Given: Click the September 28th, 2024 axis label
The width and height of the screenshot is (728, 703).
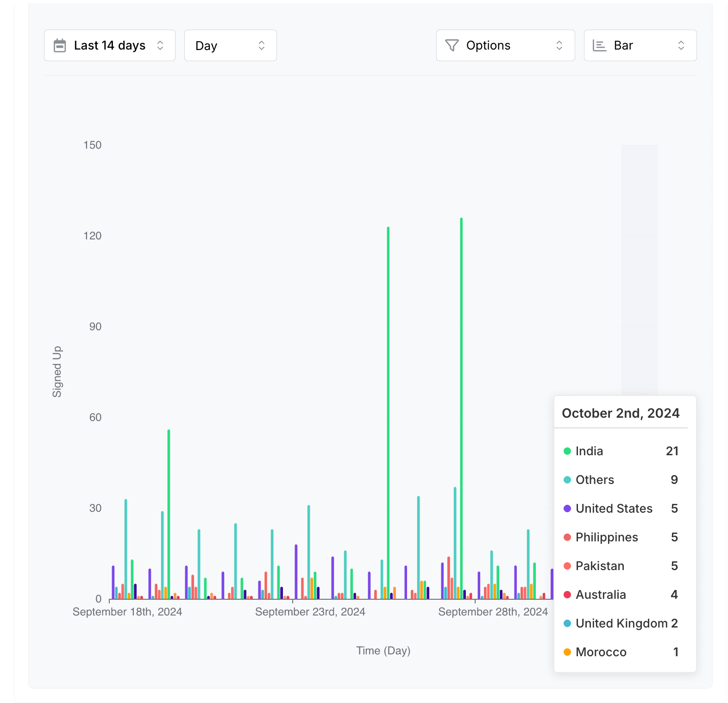Looking at the screenshot, I should (x=493, y=612).
